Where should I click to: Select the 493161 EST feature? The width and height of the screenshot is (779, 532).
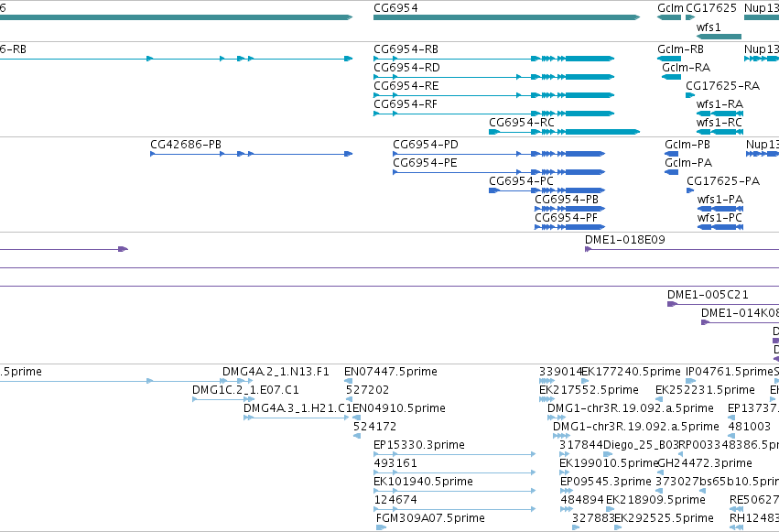(x=455, y=472)
